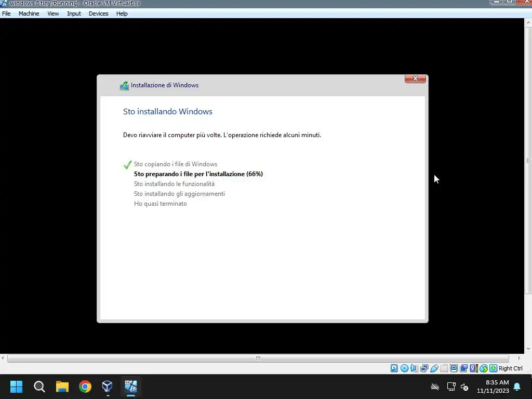Click the left arrow of the horizontal scrollbar
The height and width of the screenshot is (399, 532).
(x=3, y=358)
